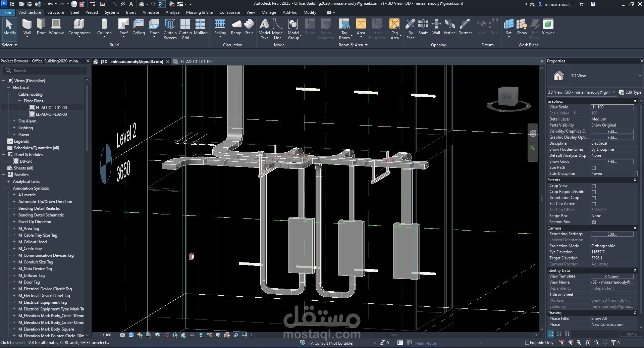The height and width of the screenshot is (348, 644).
Task: Select the Ramp tool
Action: (x=236, y=27)
